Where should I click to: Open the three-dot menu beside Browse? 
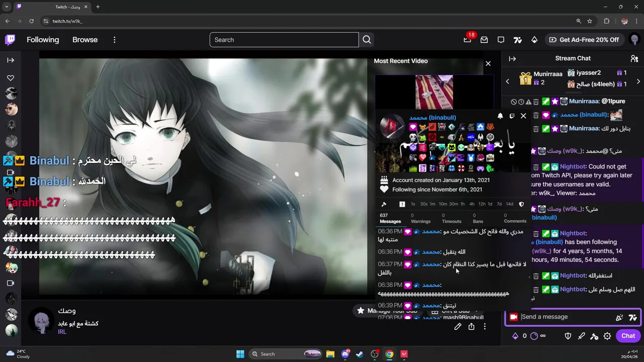coord(115,40)
